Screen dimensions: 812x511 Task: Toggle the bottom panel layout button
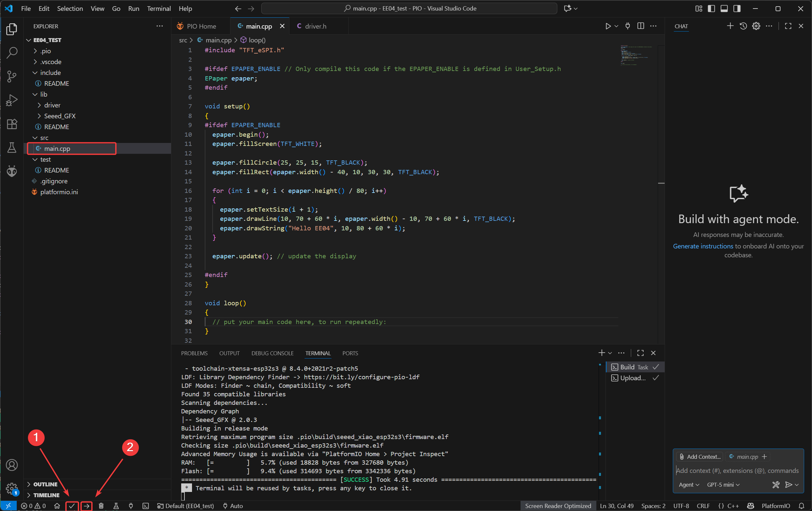pos(724,9)
